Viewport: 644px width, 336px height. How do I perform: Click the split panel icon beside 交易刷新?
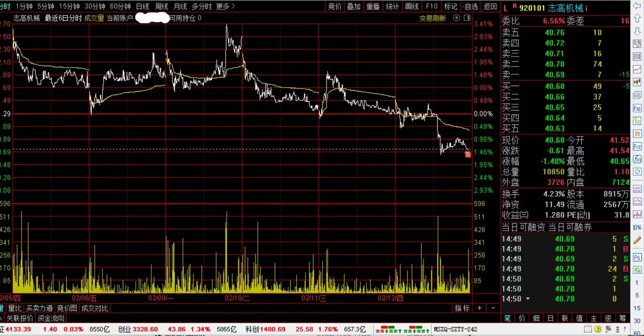tap(467, 18)
